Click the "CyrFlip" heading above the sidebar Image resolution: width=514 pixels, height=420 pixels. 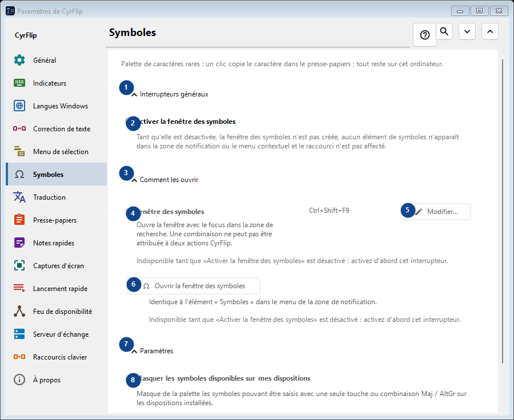pyautogui.click(x=26, y=35)
